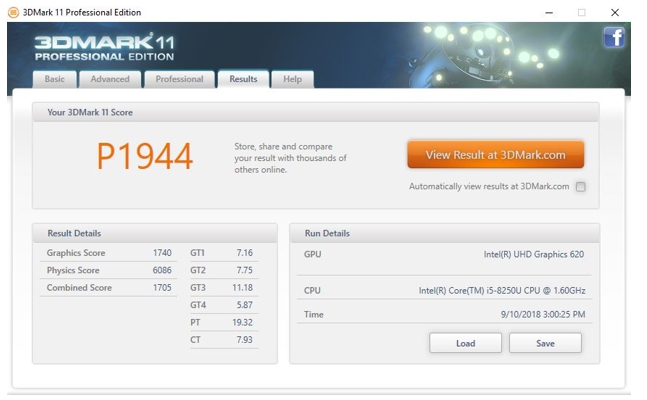Click the Physics Score label

(73, 270)
